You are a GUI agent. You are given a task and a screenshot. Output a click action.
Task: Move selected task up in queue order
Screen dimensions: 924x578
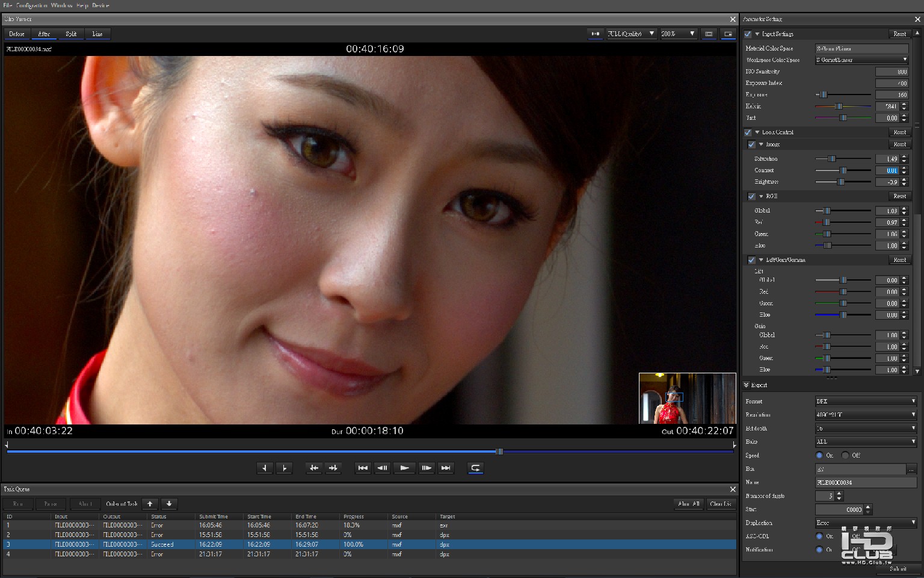point(150,504)
